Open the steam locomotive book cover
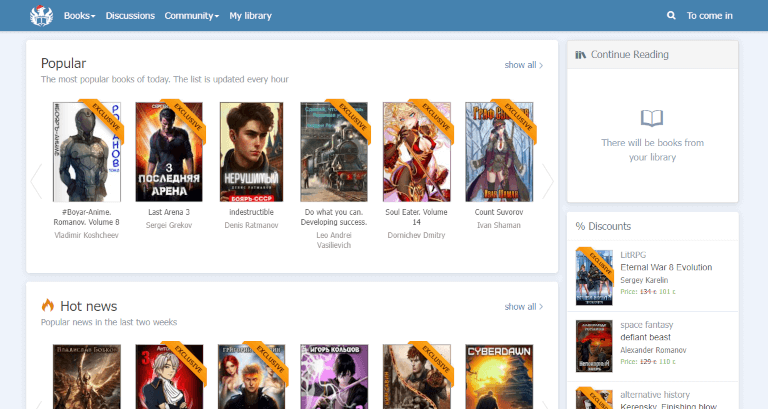The height and width of the screenshot is (409, 768). (334, 152)
